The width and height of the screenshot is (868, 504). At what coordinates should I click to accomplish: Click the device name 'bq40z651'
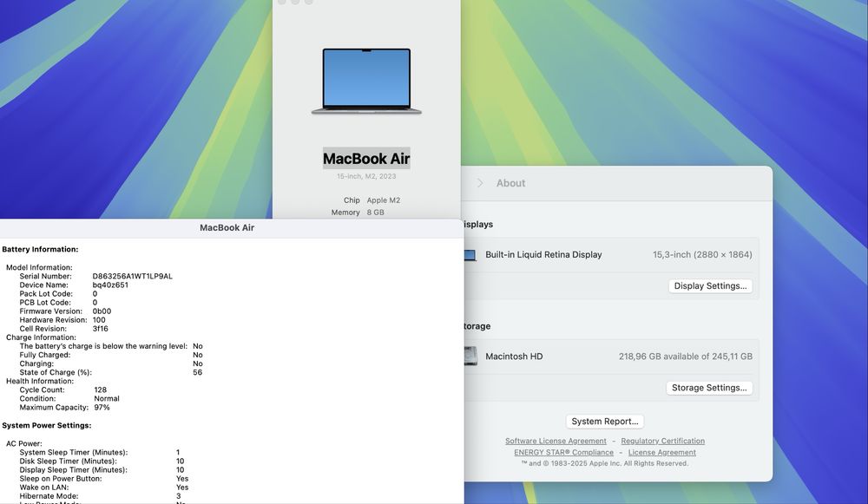click(x=110, y=285)
